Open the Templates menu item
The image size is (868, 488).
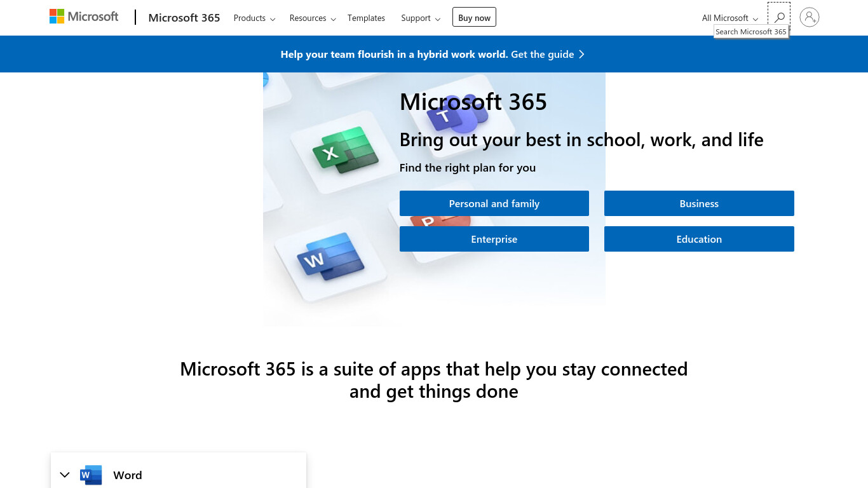pos(366,18)
